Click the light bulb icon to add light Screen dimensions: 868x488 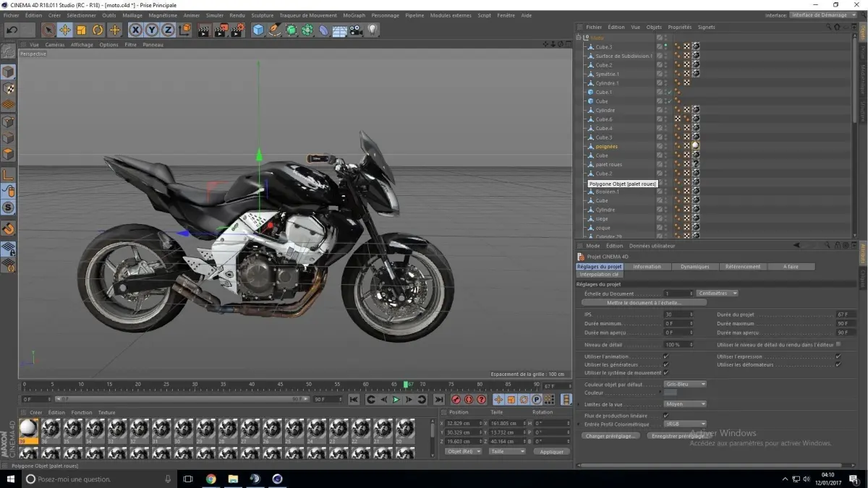coord(373,30)
